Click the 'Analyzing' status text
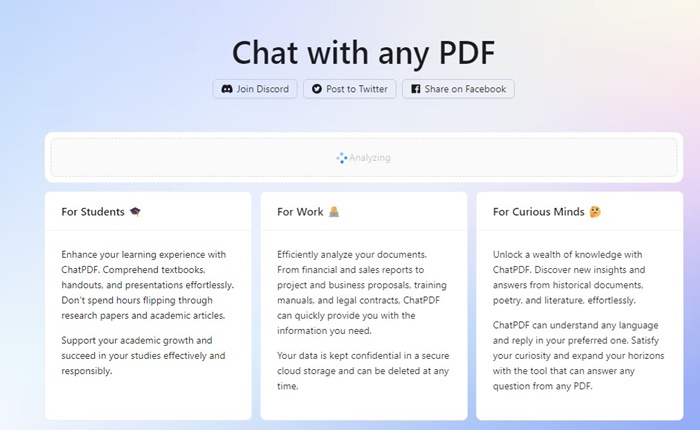The width and height of the screenshot is (700, 430). [370, 158]
